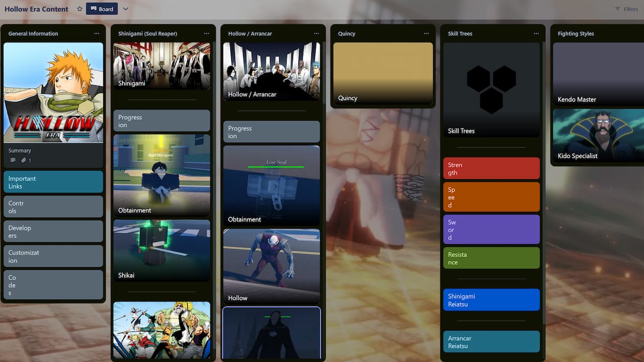Screen dimensions: 644x362
Task: Open the General Information list menu
Action: click(97, 33)
